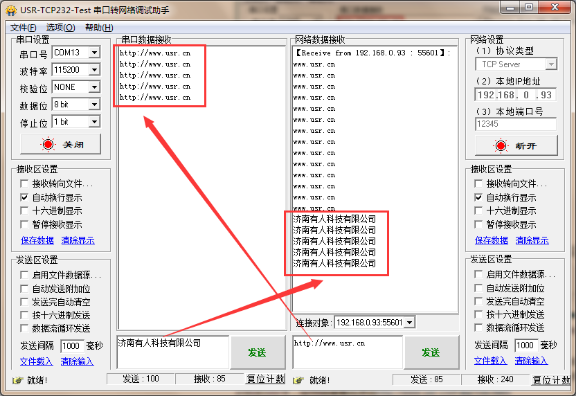Click the red serial port close indicator icon
This screenshot has width=576, height=396.
[48, 144]
